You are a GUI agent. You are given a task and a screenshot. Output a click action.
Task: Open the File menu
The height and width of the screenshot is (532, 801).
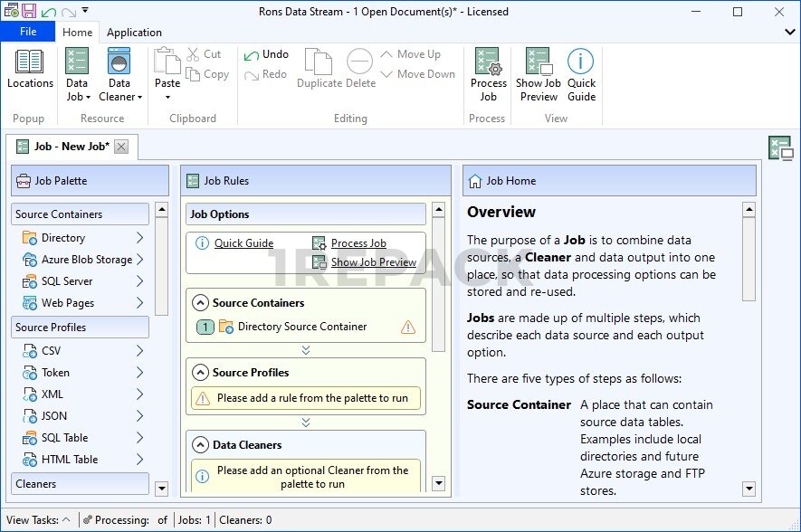point(28,32)
